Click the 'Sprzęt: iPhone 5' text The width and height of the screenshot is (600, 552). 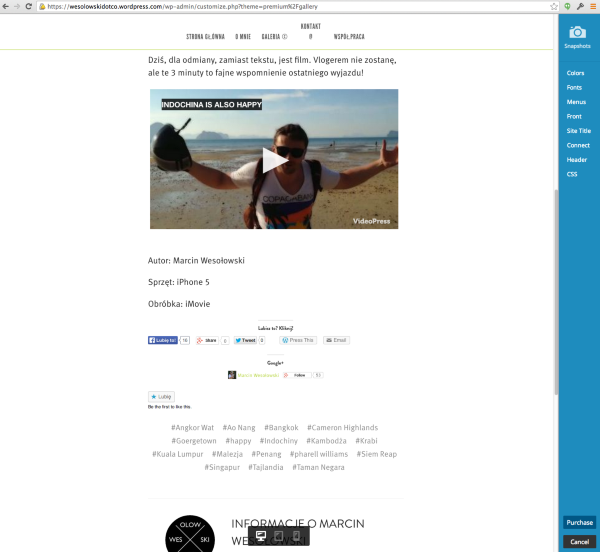click(179, 282)
